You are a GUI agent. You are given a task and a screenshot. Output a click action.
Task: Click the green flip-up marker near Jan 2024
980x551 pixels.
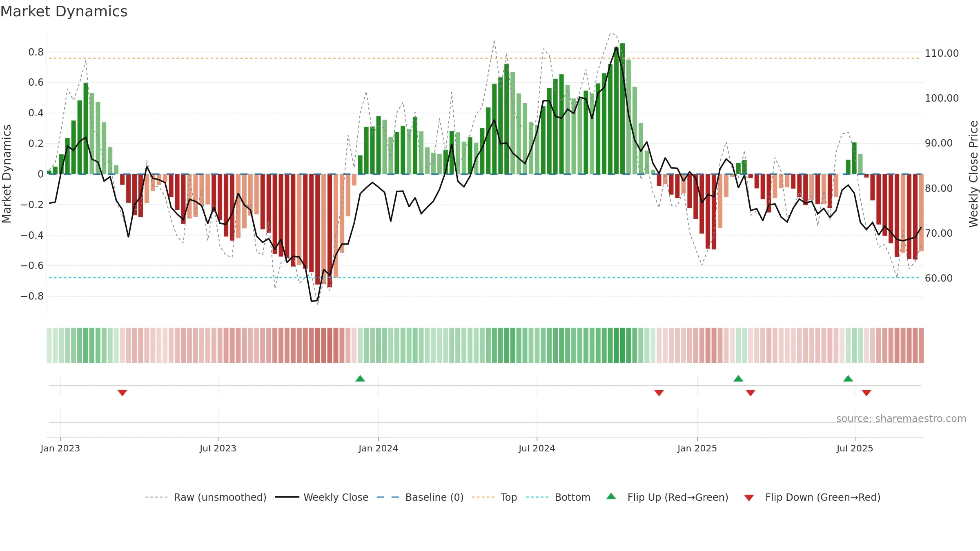[x=360, y=378]
